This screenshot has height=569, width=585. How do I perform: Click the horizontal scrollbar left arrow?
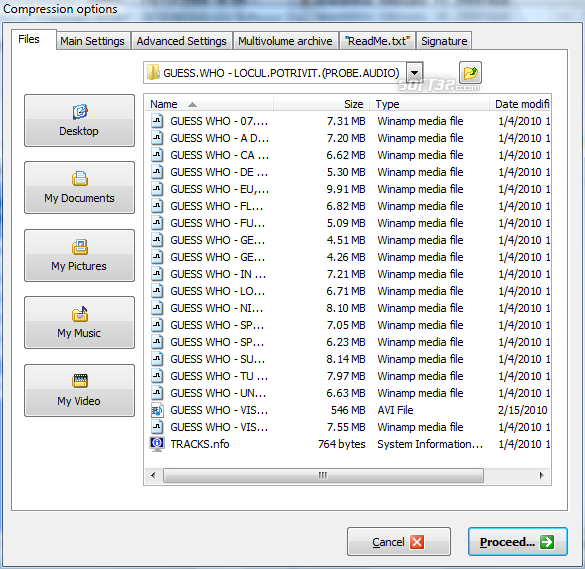[153, 475]
